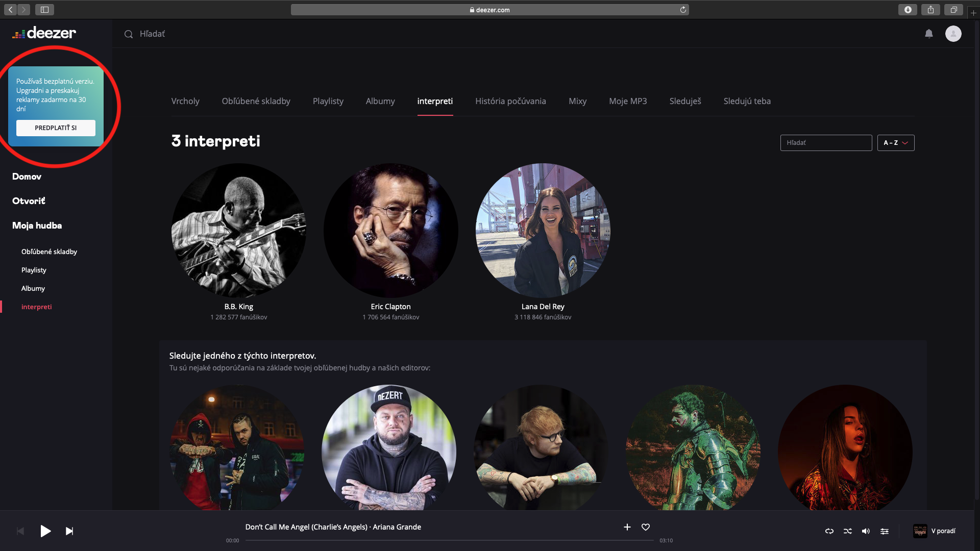980x551 pixels.
Task: Skip to the next track
Action: (x=69, y=531)
